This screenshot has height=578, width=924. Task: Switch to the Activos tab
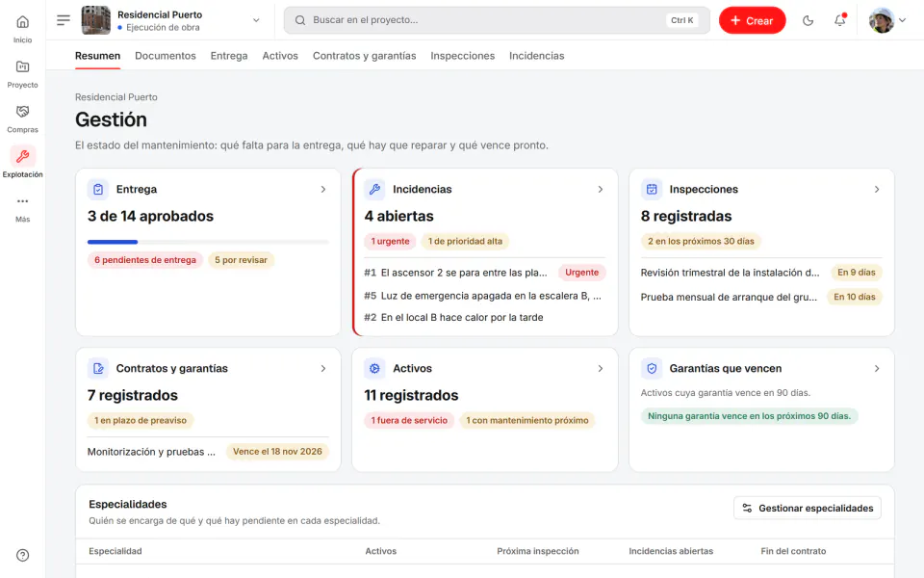point(280,56)
